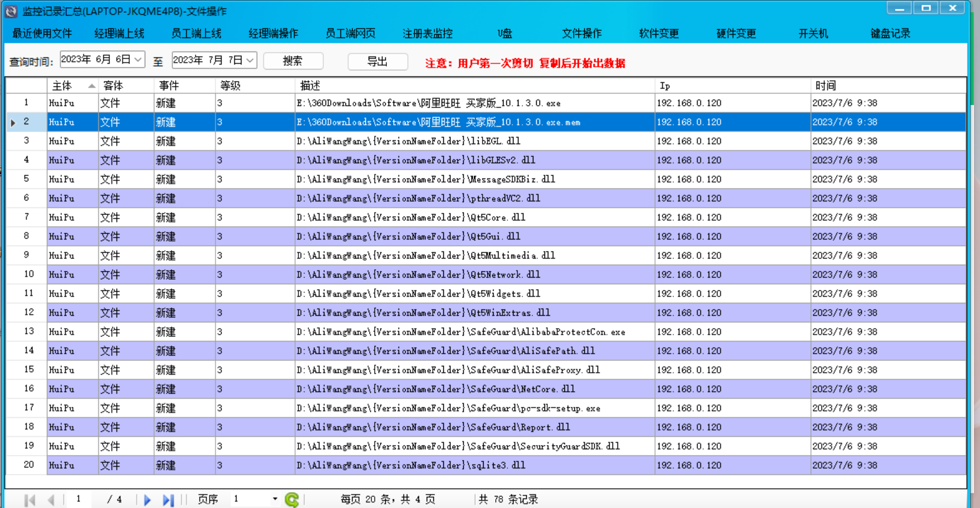
Task: Expand the 页序 page number dropdown
Action: pos(275,499)
